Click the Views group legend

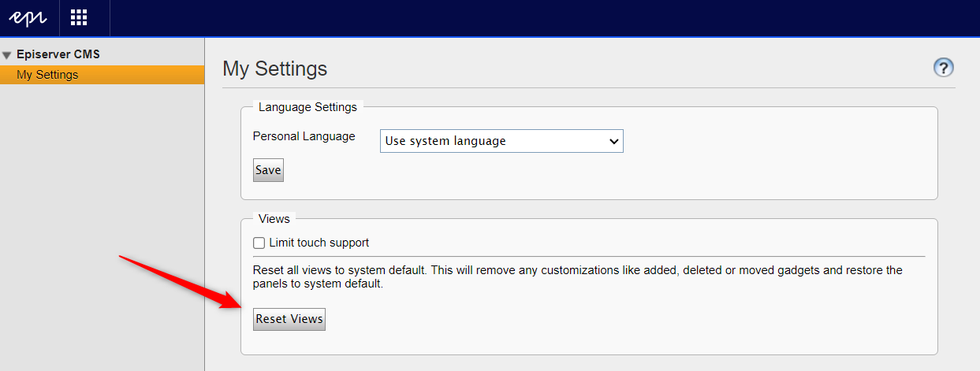[x=274, y=219]
